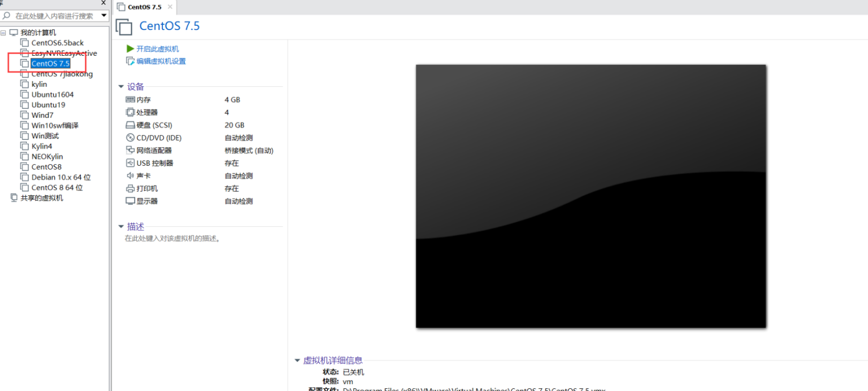Image resolution: width=868 pixels, height=391 pixels.
Task: Click the shared VMs icon beside 共享的虚拟机
Action: pyautogui.click(x=14, y=198)
